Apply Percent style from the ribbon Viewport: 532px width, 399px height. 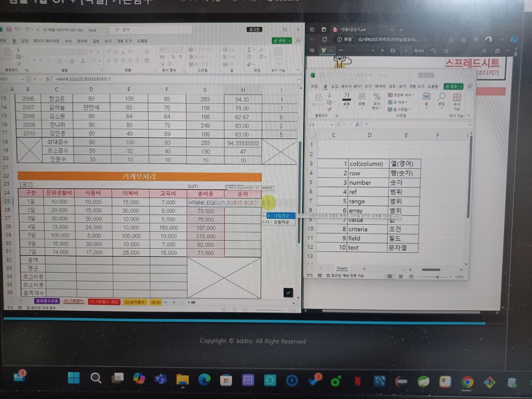coord(173,57)
